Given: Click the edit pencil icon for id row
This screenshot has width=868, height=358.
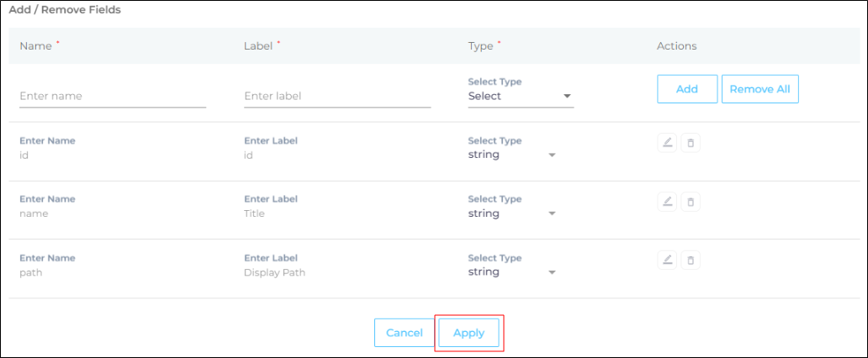Looking at the screenshot, I should coord(666,143).
